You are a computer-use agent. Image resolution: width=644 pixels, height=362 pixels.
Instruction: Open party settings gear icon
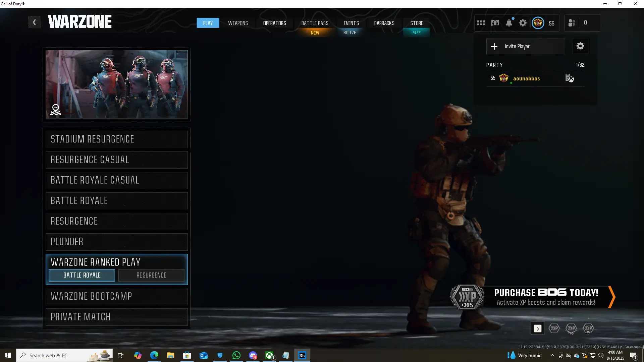(x=580, y=46)
